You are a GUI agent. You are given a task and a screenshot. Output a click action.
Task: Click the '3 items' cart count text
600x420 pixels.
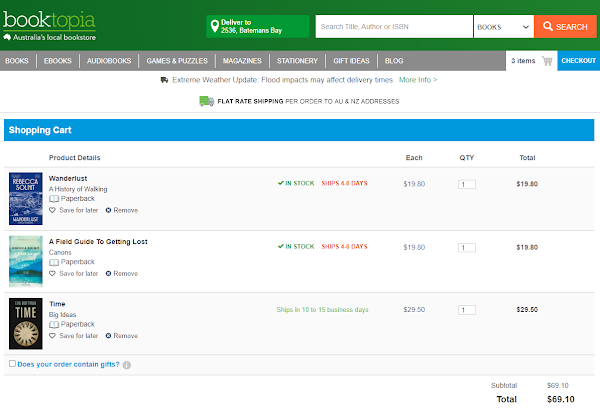pos(523,61)
